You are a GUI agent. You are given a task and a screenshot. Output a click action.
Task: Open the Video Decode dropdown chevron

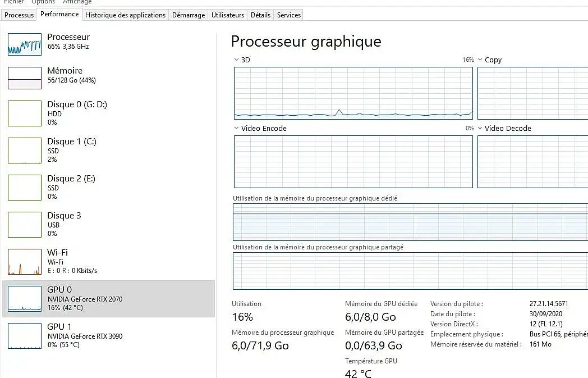[x=480, y=128]
